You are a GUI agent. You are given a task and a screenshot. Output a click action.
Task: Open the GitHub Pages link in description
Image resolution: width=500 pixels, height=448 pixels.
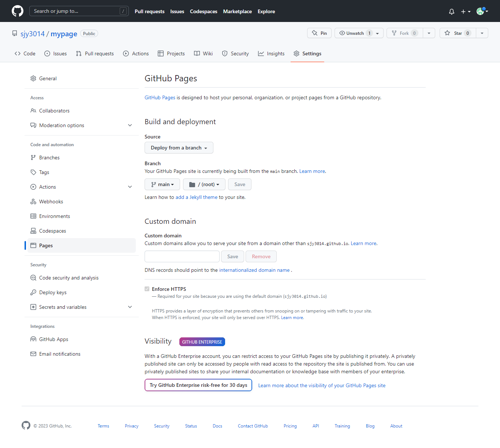(160, 97)
